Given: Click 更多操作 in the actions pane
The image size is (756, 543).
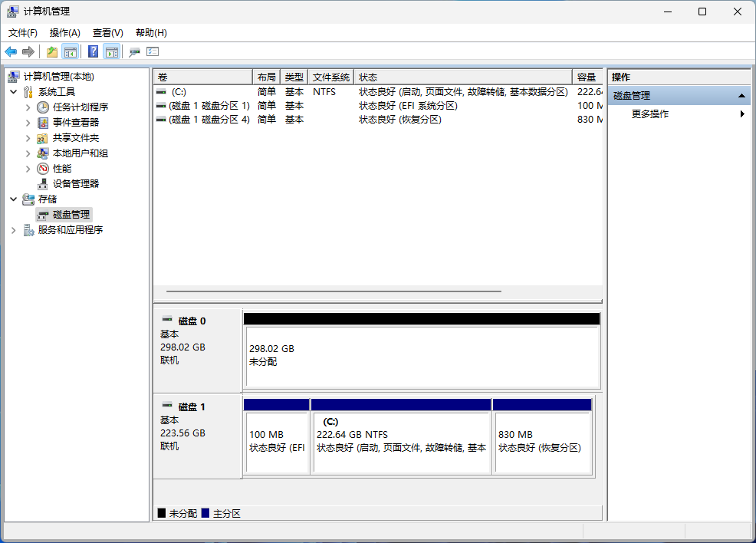Looking at the screenshot, I should (x=649, y=114).
